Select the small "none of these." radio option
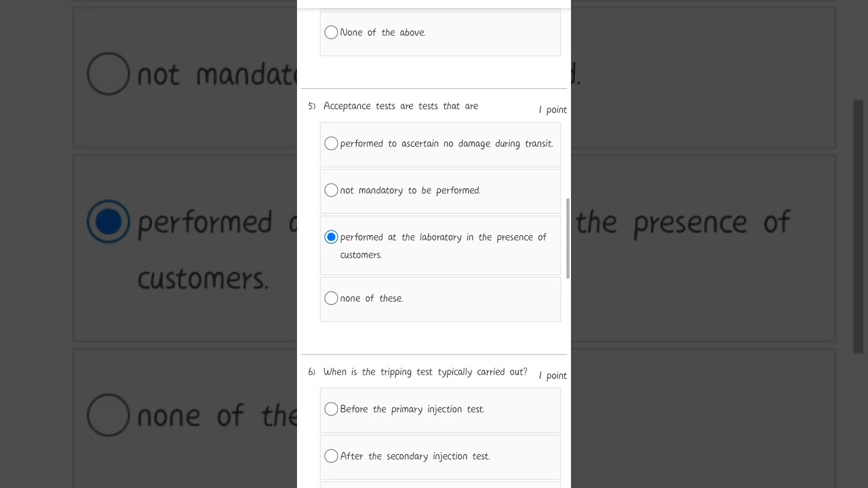The width and height of the screenshot is (868, 488). [331, 298]
